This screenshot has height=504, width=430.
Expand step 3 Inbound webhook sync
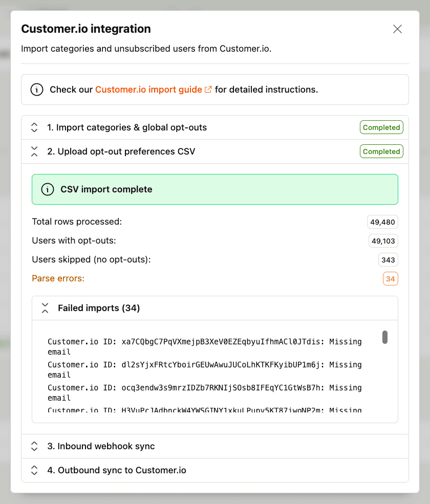[x=34, y=446]
